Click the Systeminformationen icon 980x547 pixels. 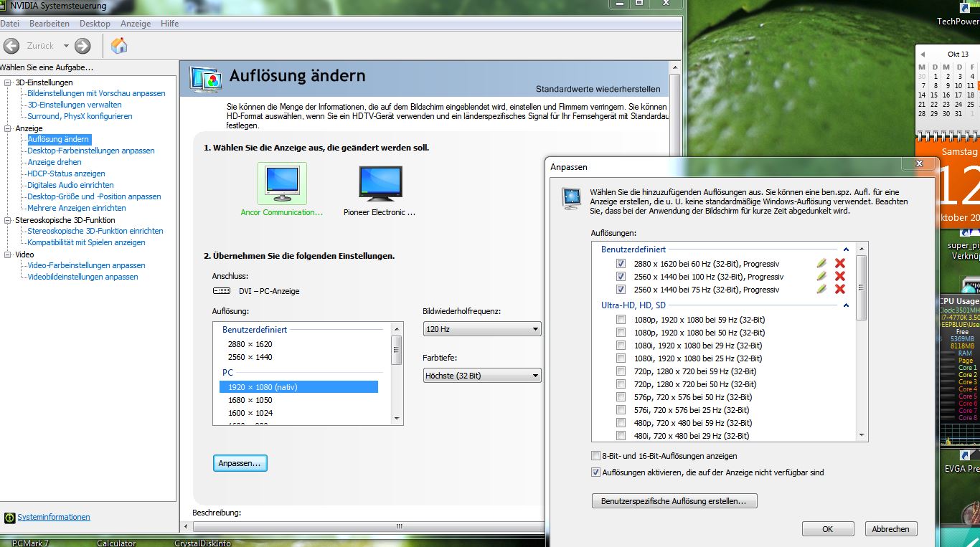point(10,518)
